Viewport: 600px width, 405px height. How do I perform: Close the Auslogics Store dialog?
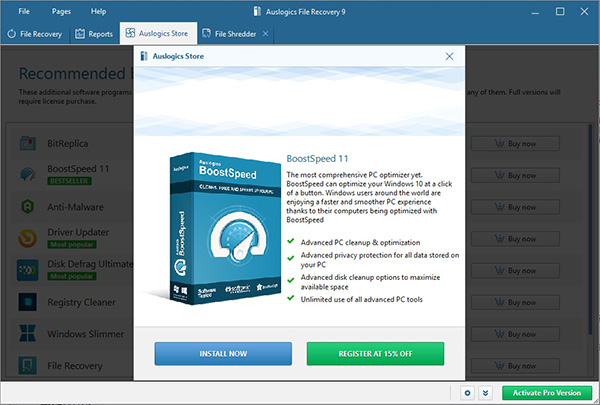(x=449, y=56)
